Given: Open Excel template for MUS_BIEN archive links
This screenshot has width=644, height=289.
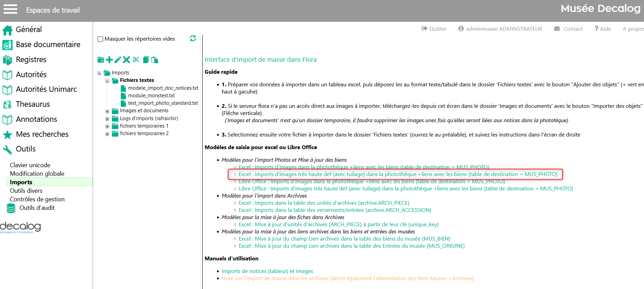Looking at the screenshot, I should click(344, 239).
